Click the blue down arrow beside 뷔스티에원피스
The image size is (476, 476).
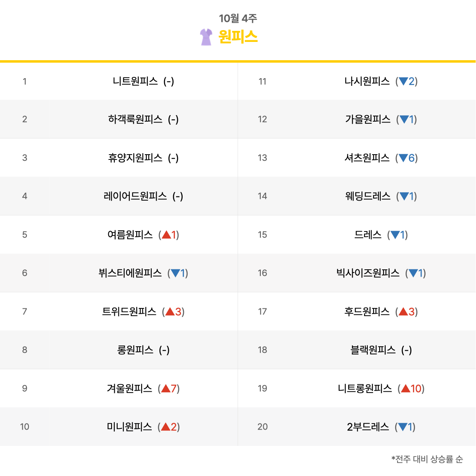point(175,273)
